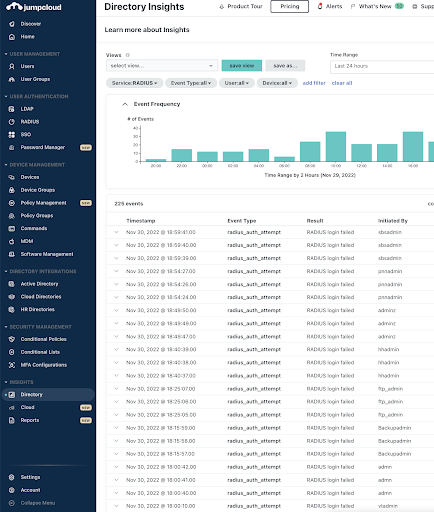The width and height of the screenshot is (434, 512).
Task: Click the Device Groups icon
Action: (12, 190)
